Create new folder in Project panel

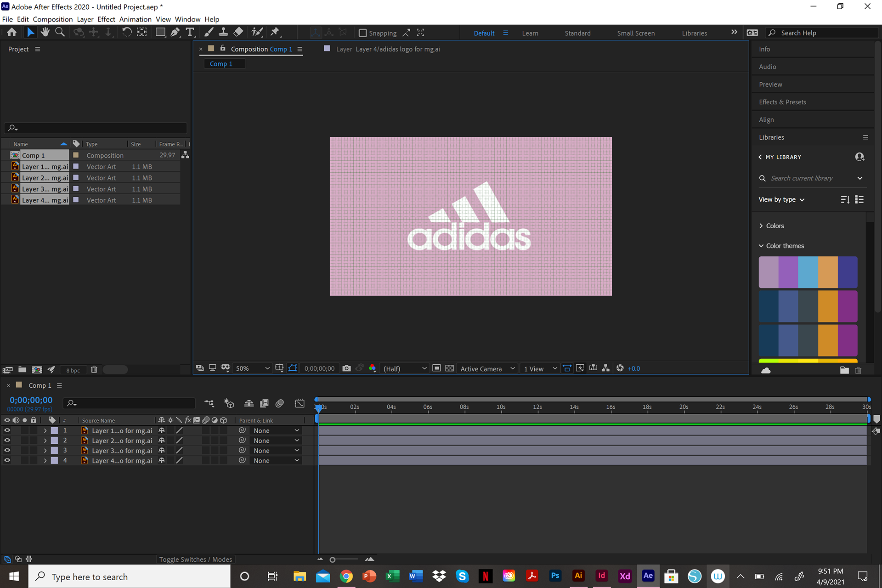tap(22, 370)
